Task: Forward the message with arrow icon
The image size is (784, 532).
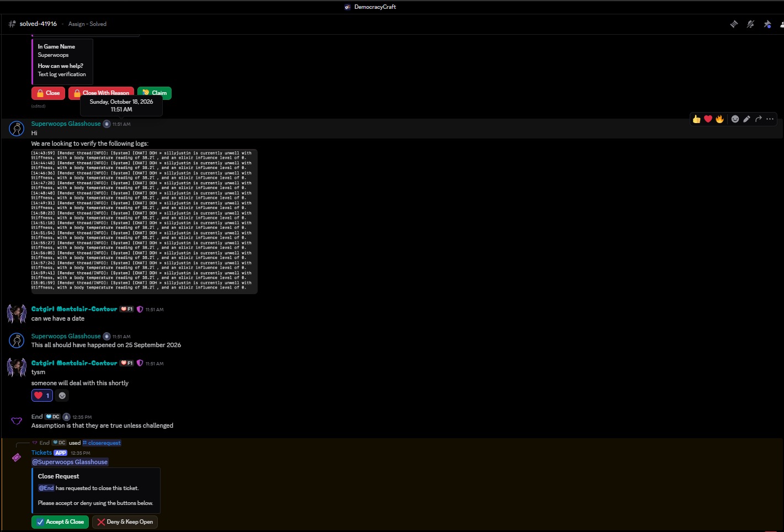Action: [759, 119]
